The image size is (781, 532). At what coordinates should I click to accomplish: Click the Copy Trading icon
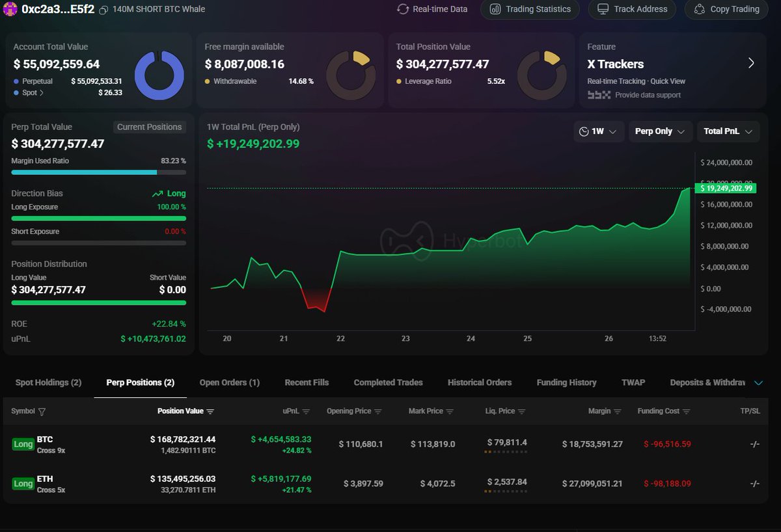tap(700, 9)
